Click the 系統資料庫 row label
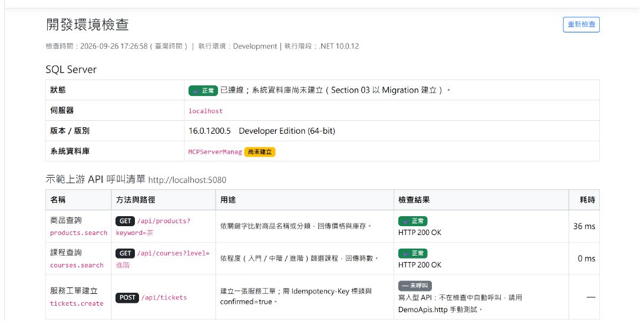Image resolution: width=644 pixels, height=321 pixels. 70,151
